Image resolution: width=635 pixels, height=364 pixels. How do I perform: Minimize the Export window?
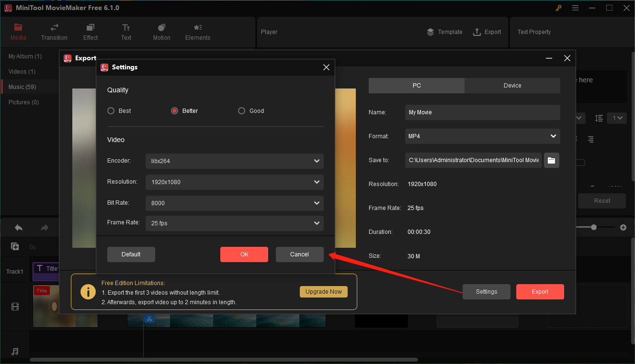tap(549, 58)
